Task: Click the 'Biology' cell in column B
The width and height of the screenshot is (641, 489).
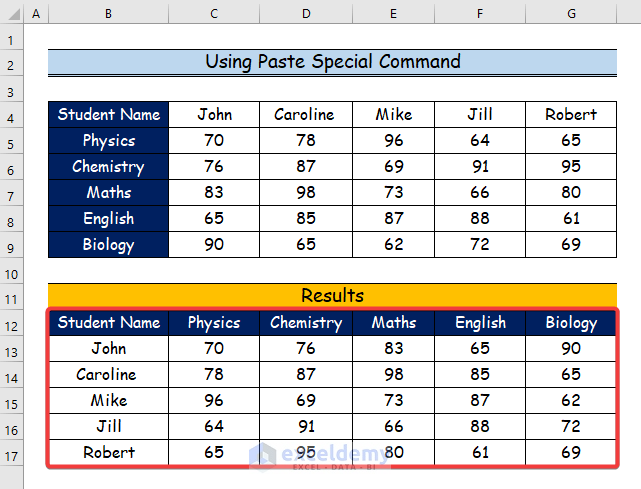Action: (108, 244)
